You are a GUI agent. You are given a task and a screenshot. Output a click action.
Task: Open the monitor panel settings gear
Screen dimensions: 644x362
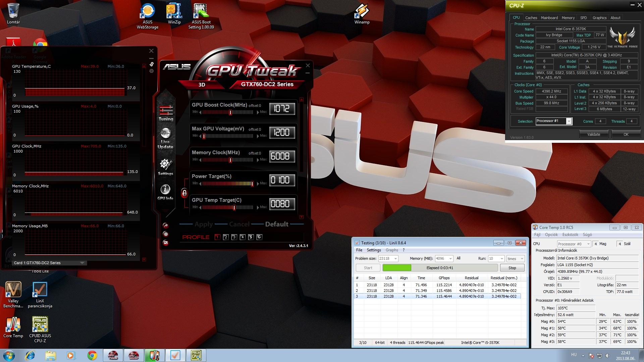[x=152, y=71]
